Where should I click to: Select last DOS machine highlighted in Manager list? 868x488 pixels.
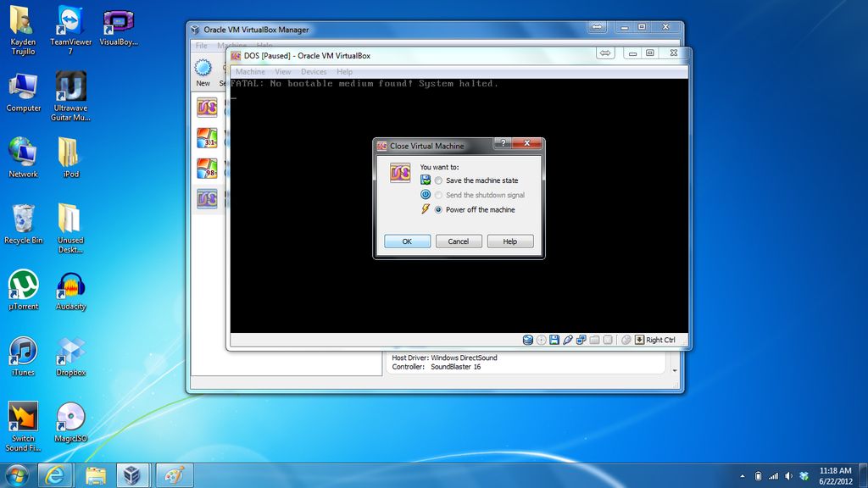click(x=207, y=198)
